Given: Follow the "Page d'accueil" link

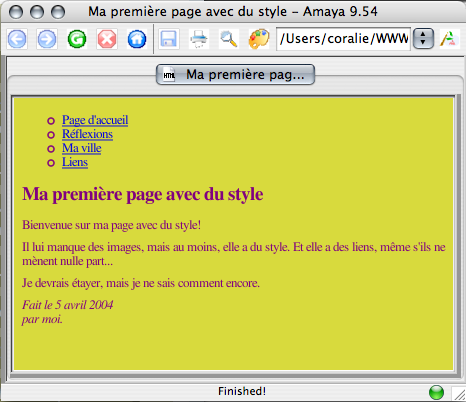Looking at the screenshot, I should [95, 120].
